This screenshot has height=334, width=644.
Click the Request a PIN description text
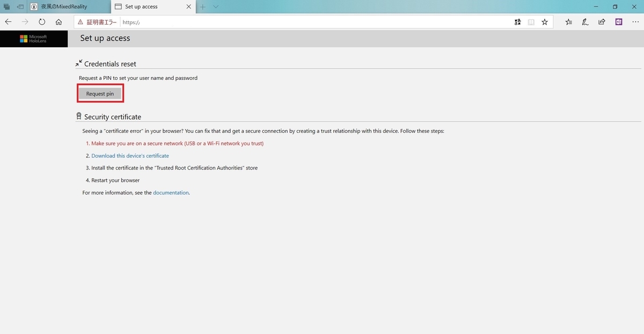pos(138,78)
